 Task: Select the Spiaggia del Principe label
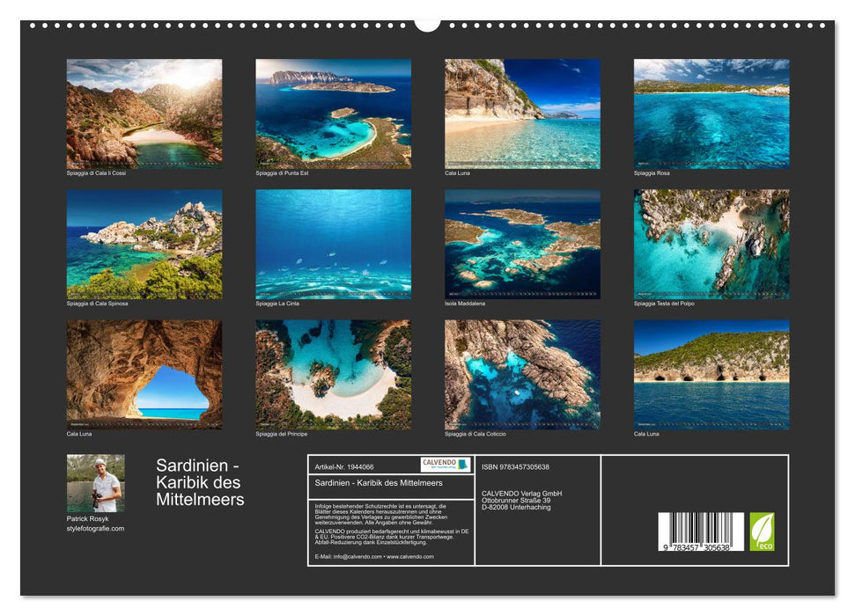(x=280, y=435)
